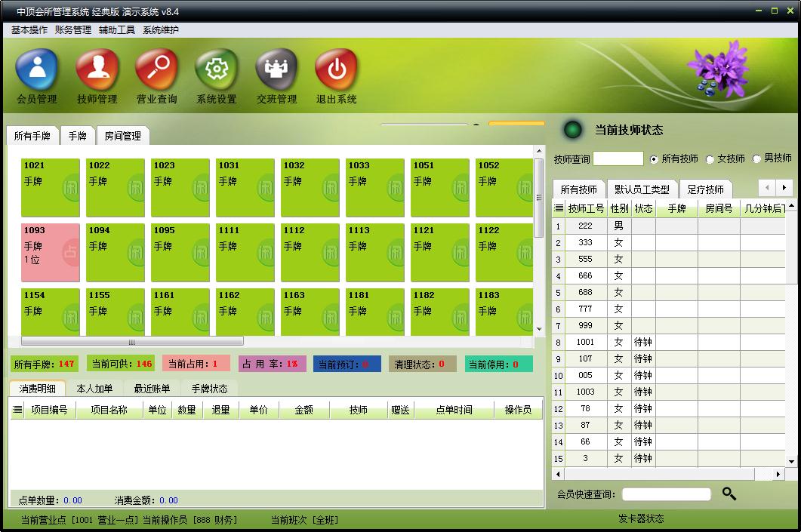Sort by 项目名称 column header
801x532 pixels.
coord(109,410)
